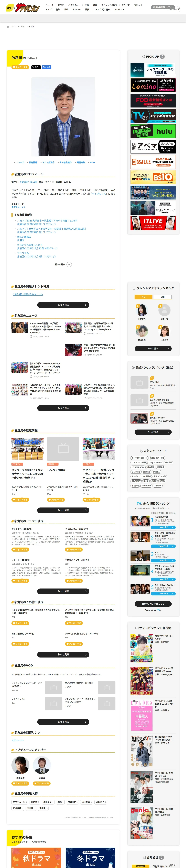Open the BSよしもと banner
This screenshot has width=186, height=868.
pos(153,162)
